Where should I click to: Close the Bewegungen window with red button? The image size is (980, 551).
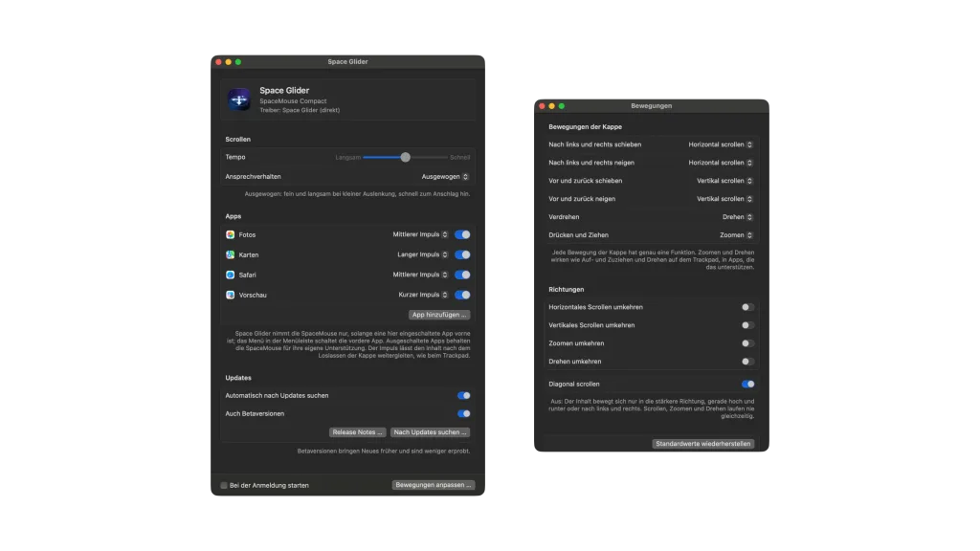point(542,106)
